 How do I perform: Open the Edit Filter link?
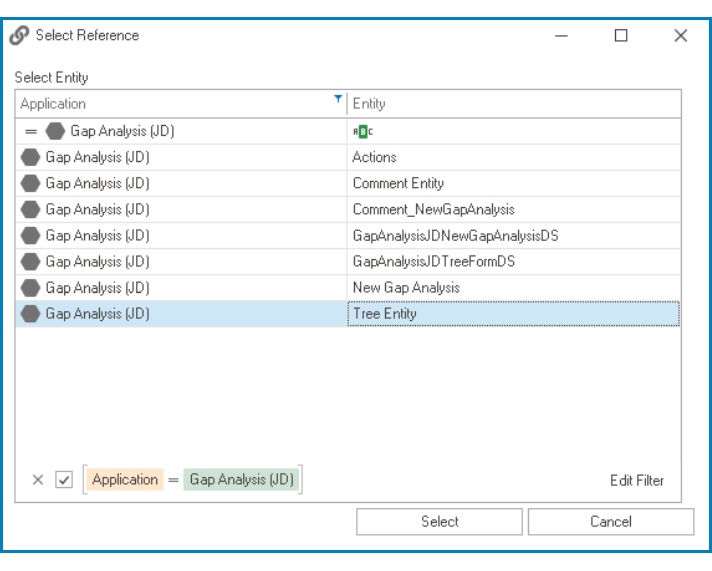click(x=637, y=480)
